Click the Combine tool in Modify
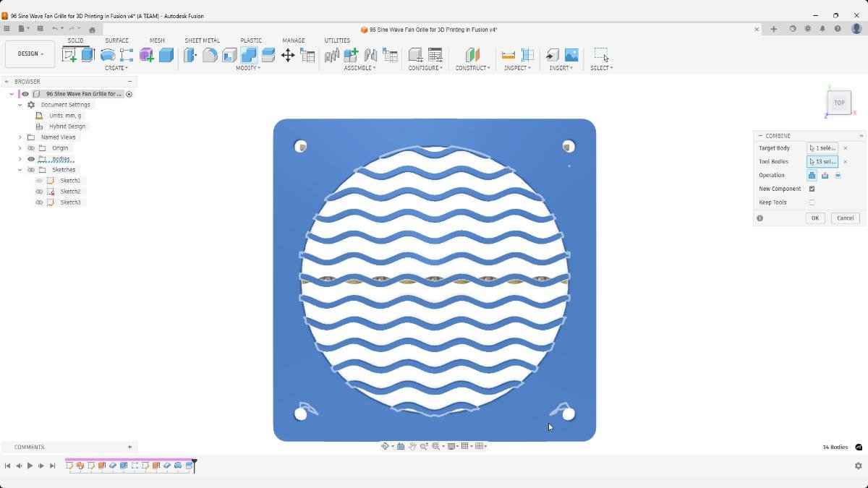868x488 pixels. tap(249, 55)
